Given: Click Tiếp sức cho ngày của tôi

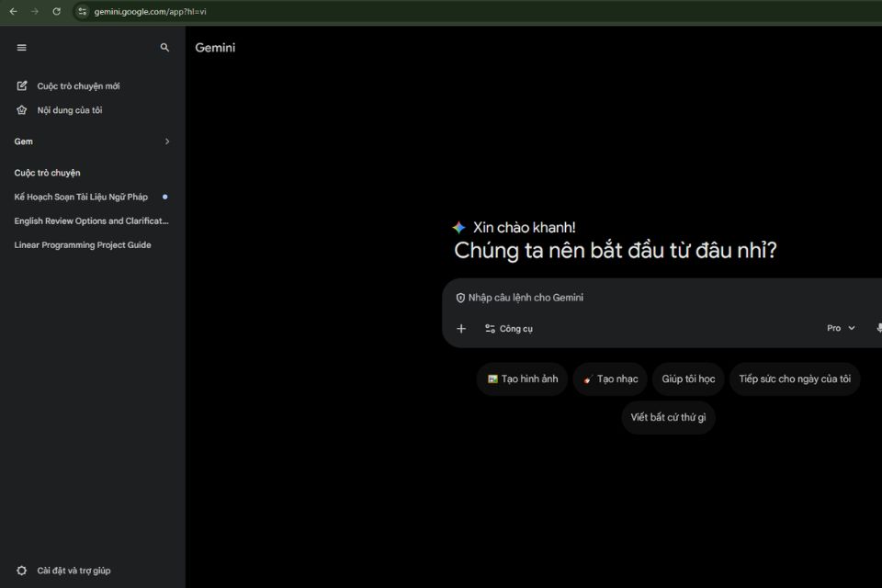Looking at the screenshot, I should point(795,379).
